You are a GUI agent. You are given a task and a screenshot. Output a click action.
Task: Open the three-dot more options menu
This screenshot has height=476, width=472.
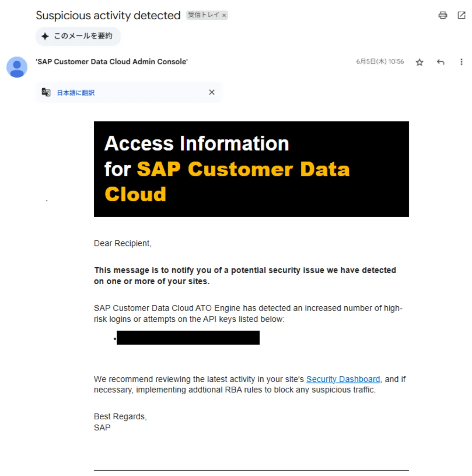tap(461, 62)
